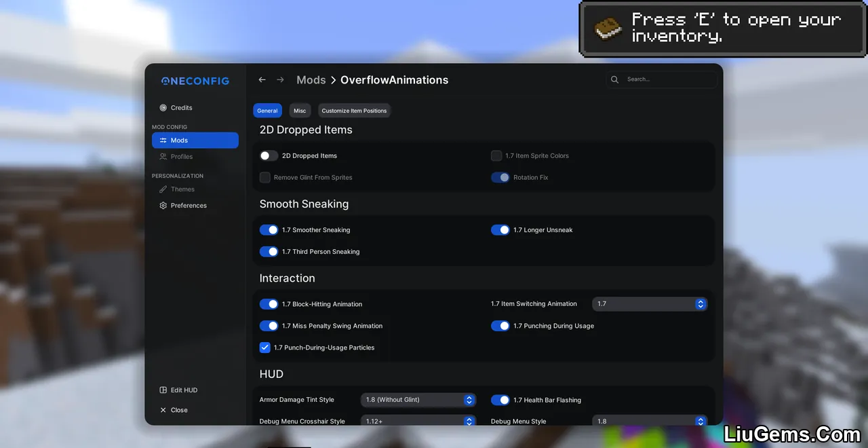The width and height of the screenshot is (868, 448).
Task: Disable 1.7 Smoother Sneaking switch
Action: (269, 230)
